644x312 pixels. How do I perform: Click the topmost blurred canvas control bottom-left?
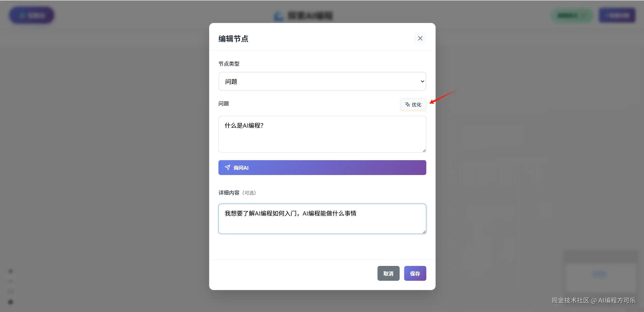pos(11,271)
